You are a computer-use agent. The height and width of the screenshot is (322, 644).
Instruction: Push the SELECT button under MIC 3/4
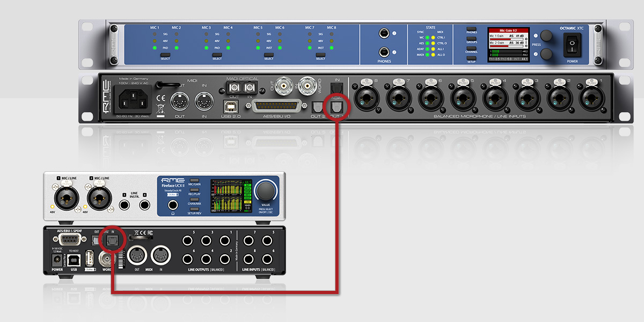tap(217, 55)
